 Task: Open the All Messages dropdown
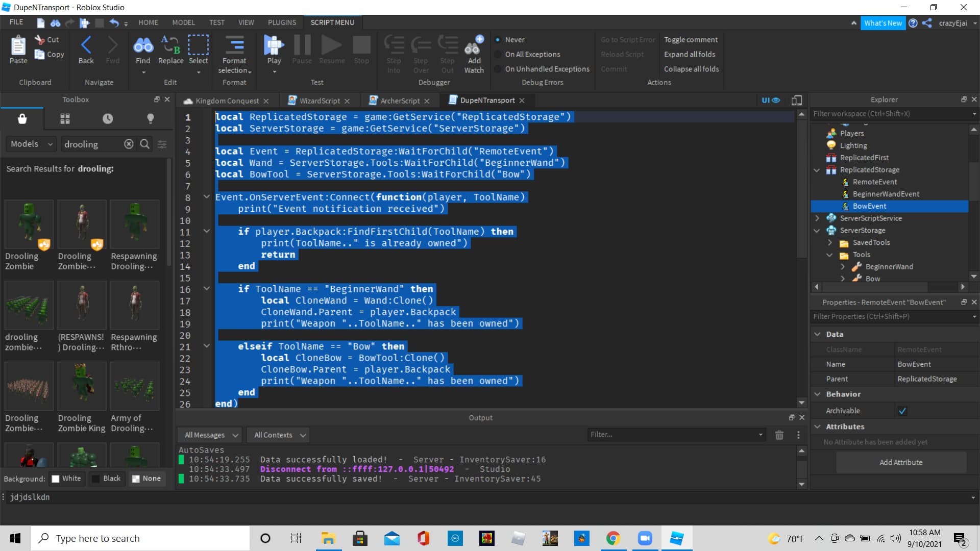pyautogui.click(x=211, y=435)
